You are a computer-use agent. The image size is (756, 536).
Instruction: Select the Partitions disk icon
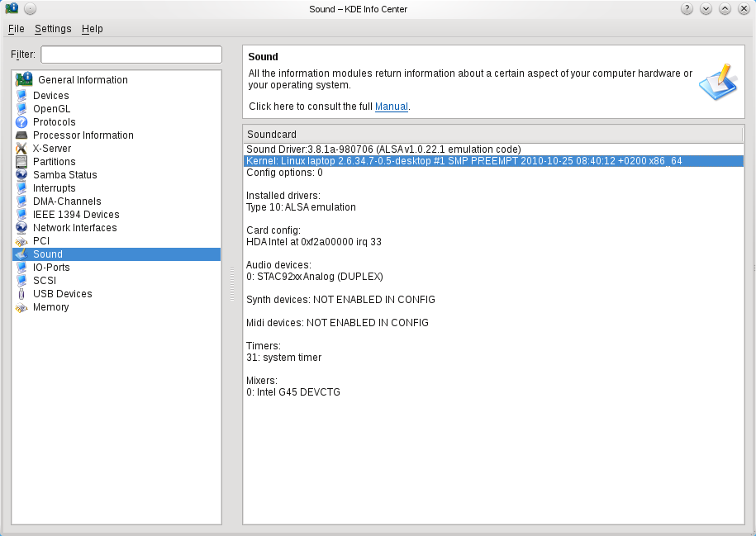coord(21,162)
